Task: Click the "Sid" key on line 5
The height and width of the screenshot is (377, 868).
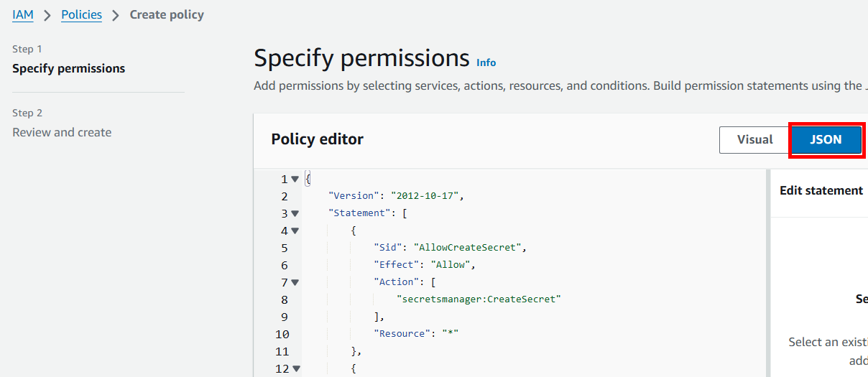Action: click(x=388, y=248)
